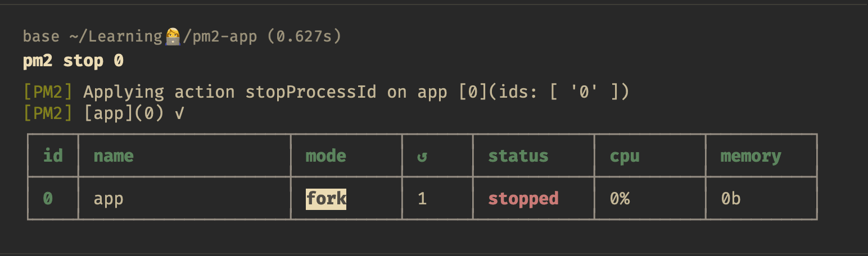Click the first [PM2] log prefix
This screenshot has height=256, width=868.
48,92
